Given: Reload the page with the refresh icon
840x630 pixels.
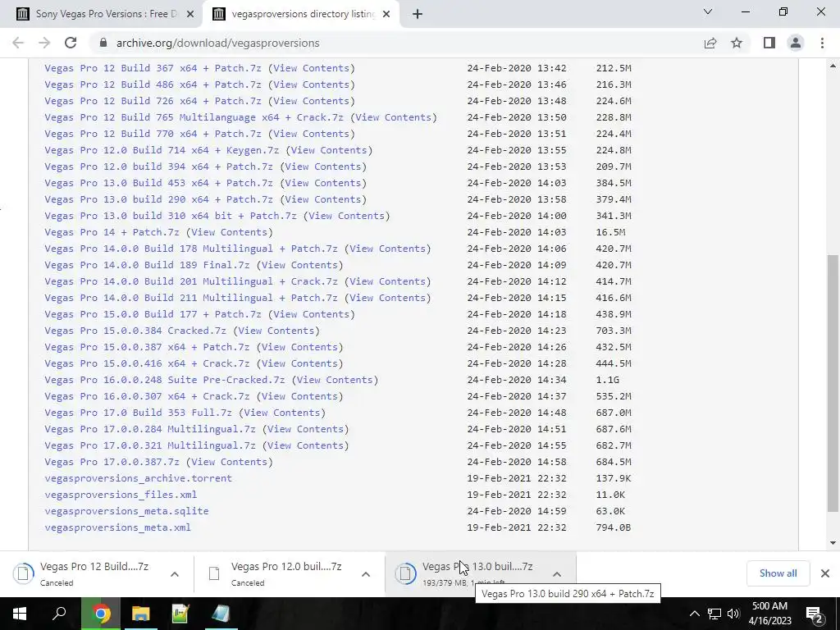Looking at the screenshot, I should tap(71, 43).
